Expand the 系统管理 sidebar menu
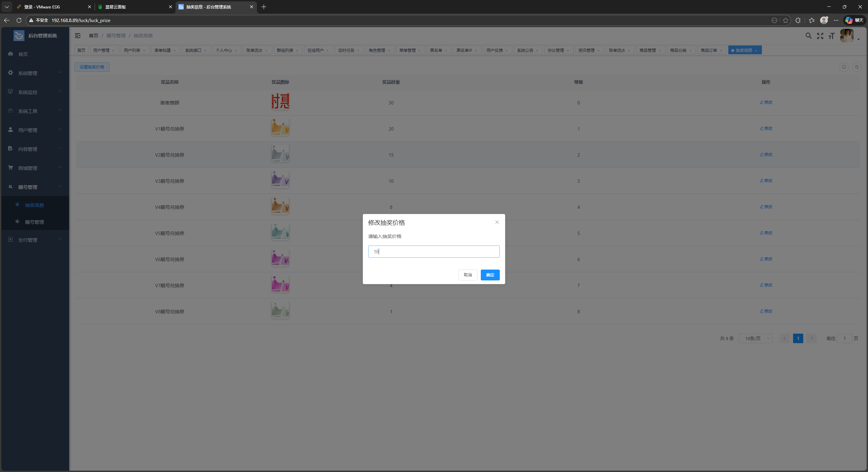Image resolution: width=868 pixels, height=472 pixels. point(35,73)
